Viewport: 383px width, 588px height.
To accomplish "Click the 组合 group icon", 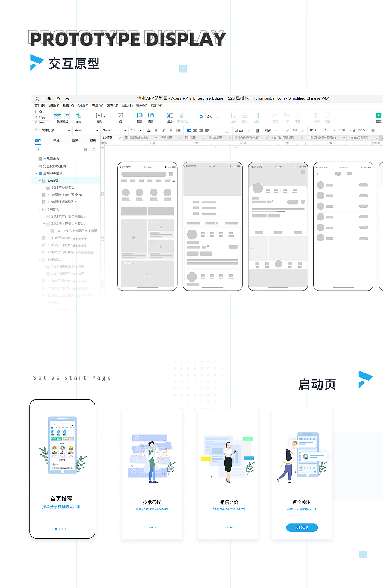I will pos(170,115).
